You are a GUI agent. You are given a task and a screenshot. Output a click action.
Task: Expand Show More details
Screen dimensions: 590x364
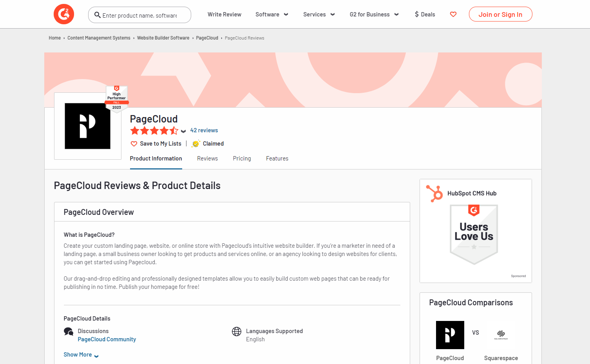81,355
